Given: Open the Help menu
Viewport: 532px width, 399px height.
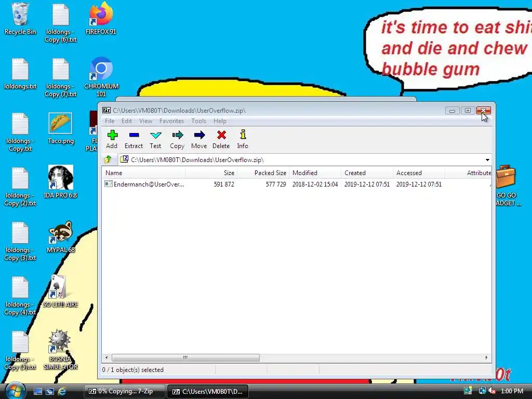Looking at the screenshot, I should click(220, 121).
